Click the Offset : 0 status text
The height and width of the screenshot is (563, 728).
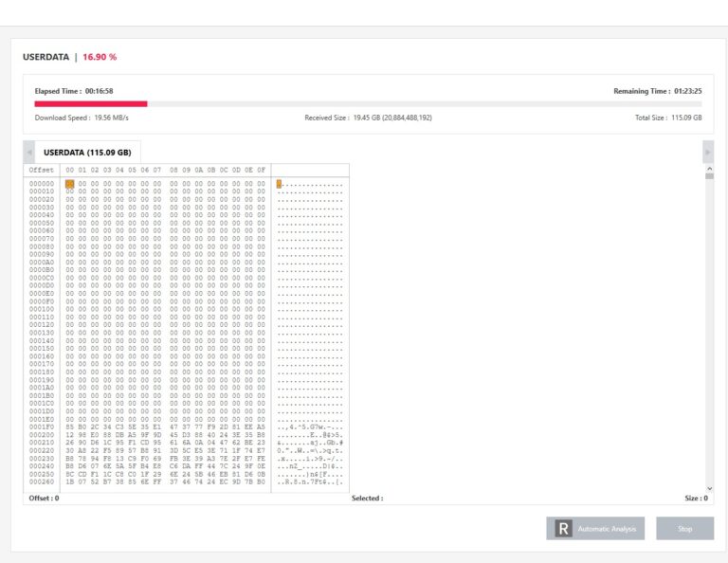44,498
